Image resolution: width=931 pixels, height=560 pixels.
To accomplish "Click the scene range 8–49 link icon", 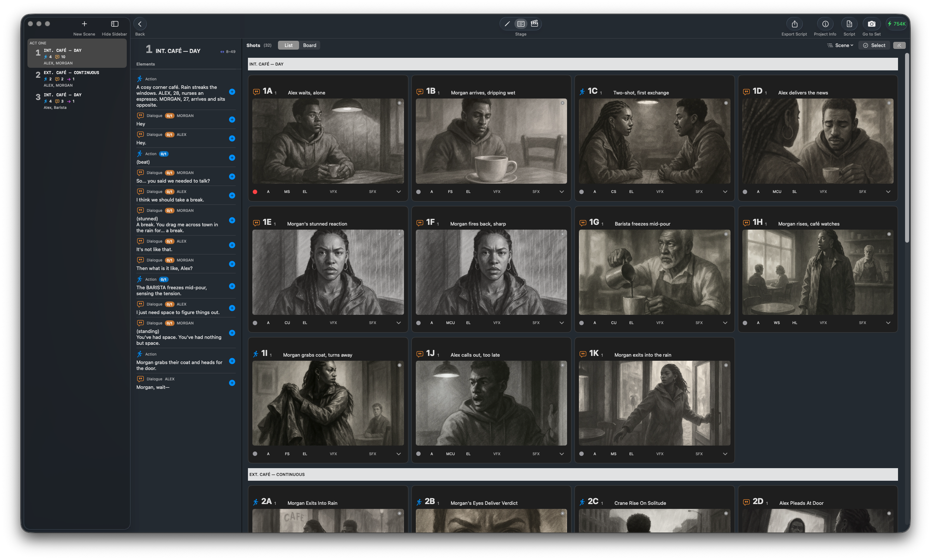I will pyautogui.click(x=222, y=52).
